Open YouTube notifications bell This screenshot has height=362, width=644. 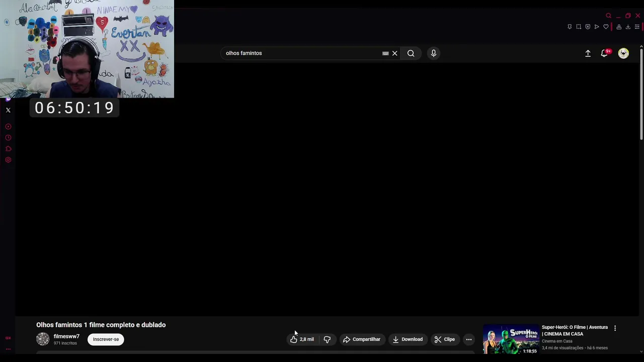pyautogui.click(x=605, y=53)
